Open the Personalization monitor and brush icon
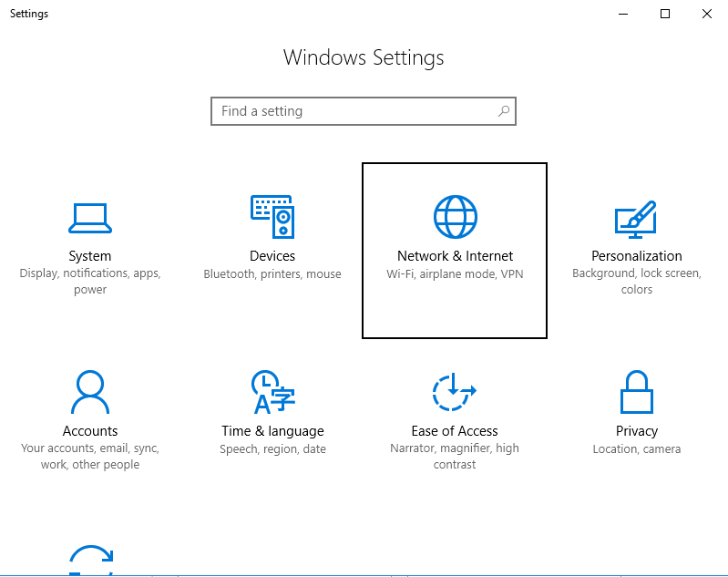Screen dimensions: 728x577 pyautogui.click(x=636, y=217)
